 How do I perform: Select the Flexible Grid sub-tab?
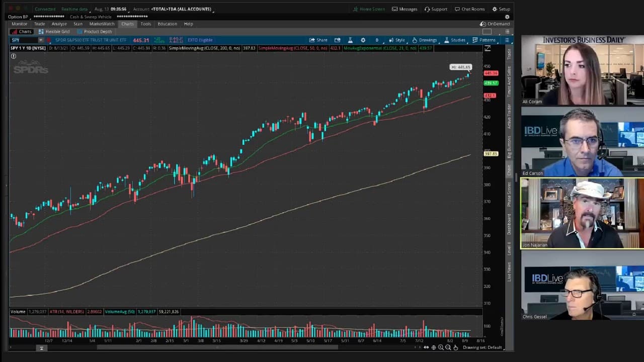point(54,32)
